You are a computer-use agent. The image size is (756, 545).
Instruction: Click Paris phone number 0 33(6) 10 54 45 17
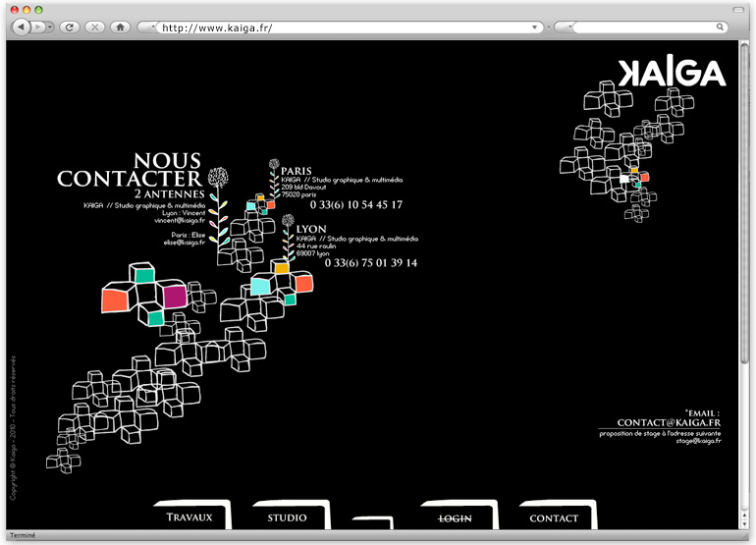(x=355, y=205)
